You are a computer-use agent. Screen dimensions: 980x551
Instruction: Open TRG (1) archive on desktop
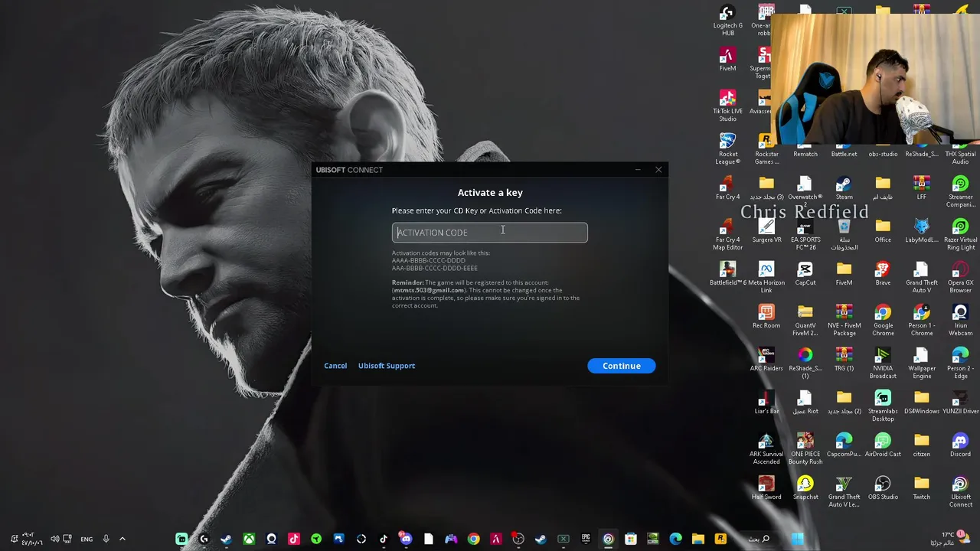(x=844, y=360)
